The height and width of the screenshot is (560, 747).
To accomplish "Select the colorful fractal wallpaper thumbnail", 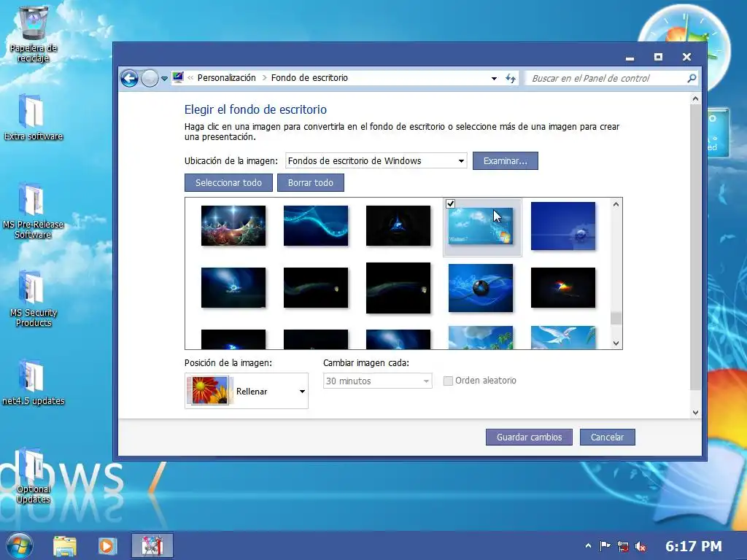I will point(233,226).
